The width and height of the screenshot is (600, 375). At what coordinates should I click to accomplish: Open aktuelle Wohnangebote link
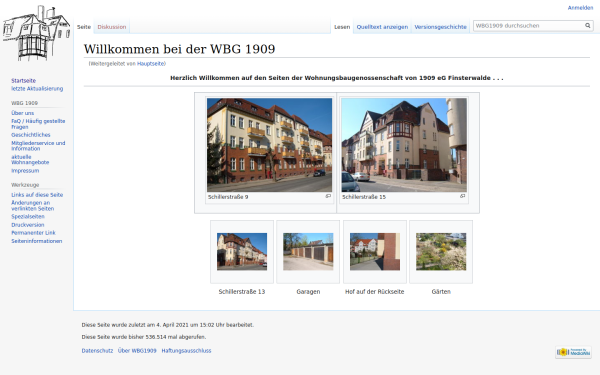[30, 159]
